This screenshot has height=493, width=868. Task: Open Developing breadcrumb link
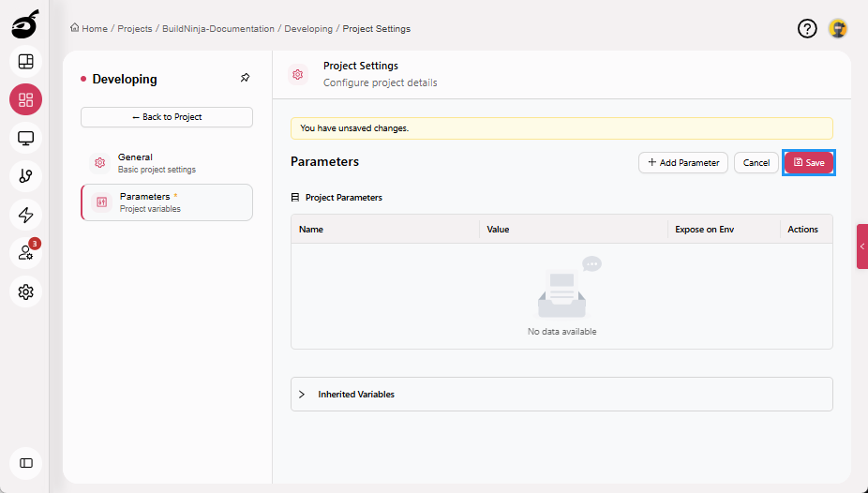coord(308,28)
